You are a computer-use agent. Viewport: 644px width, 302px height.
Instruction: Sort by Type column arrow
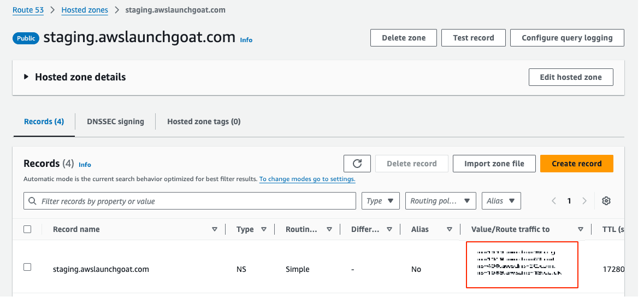[264, 230]
